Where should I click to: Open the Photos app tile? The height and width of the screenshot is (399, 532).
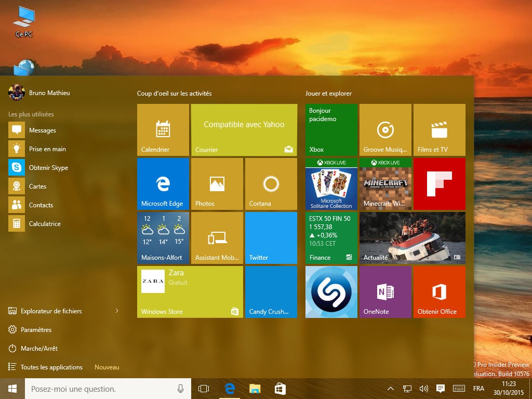pyautogui.click(x=217, y=183)
